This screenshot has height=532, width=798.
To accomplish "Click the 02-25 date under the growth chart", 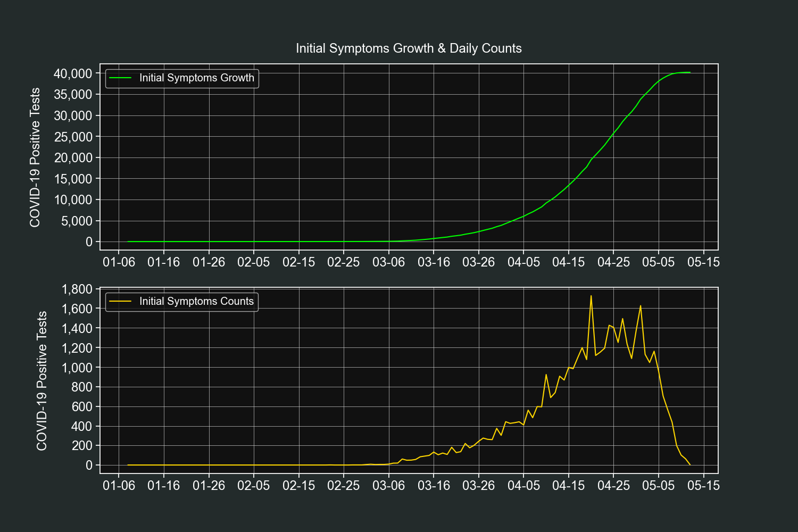I will point(344,262).
